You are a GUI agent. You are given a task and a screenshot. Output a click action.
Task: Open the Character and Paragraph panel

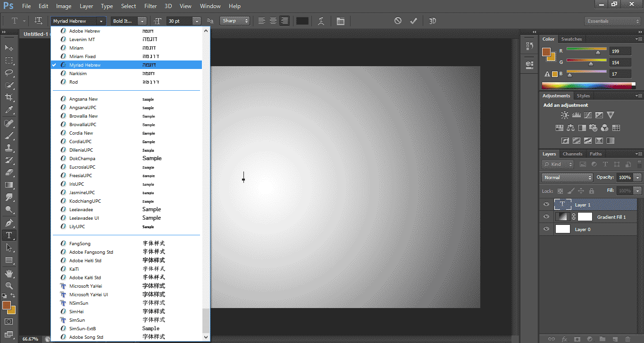pos(341,21)
